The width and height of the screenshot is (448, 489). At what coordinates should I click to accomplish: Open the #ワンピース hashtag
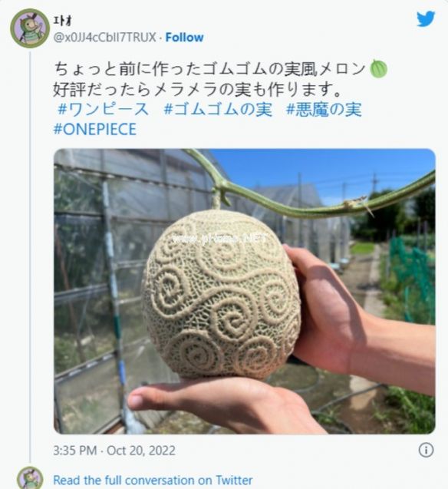pyautogui.click(x=104, y=110)
